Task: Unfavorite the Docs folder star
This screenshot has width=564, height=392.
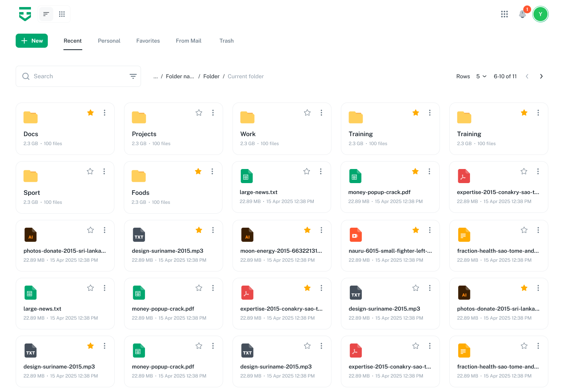Action: pos(90,113)
